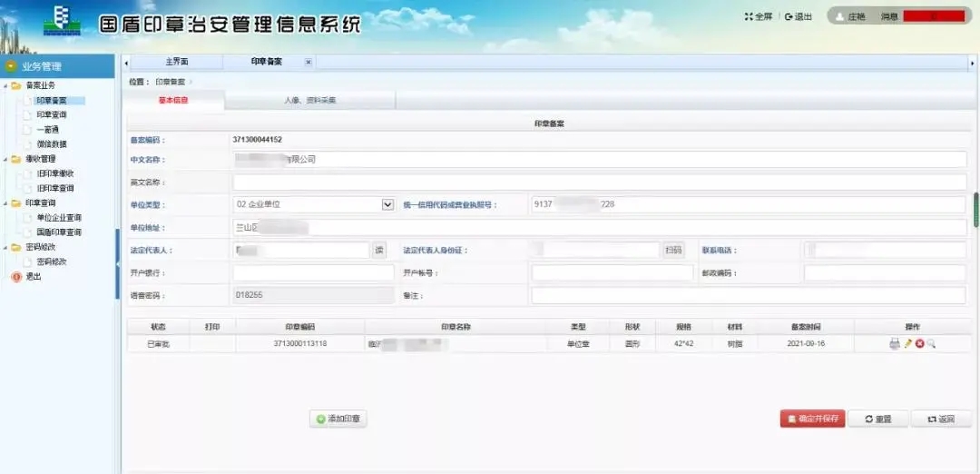Viewport: 980px width, 474px height.
Task: Collapse the 备案业务 tree folder
Action: [5, 85]
